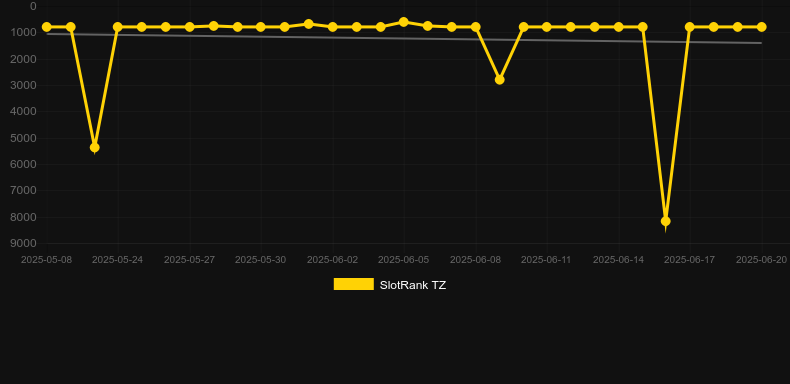
Task: Click the data point above 2025-06-08
Action: click(475, 27)
